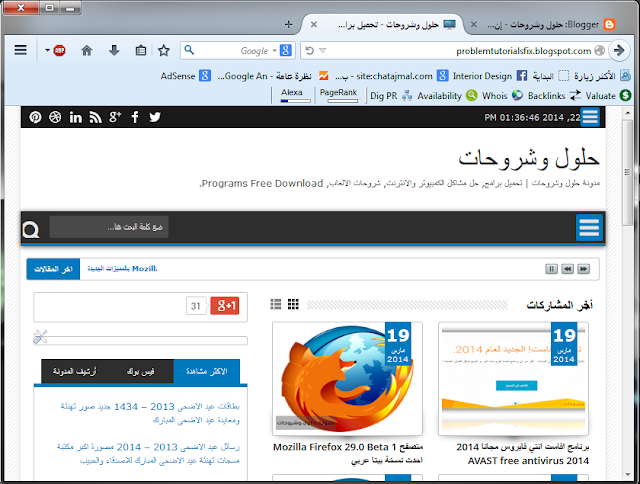The image size is (640, 484).
Task: Click Valuate in SEO toolbar
Action: click(608, 96)
